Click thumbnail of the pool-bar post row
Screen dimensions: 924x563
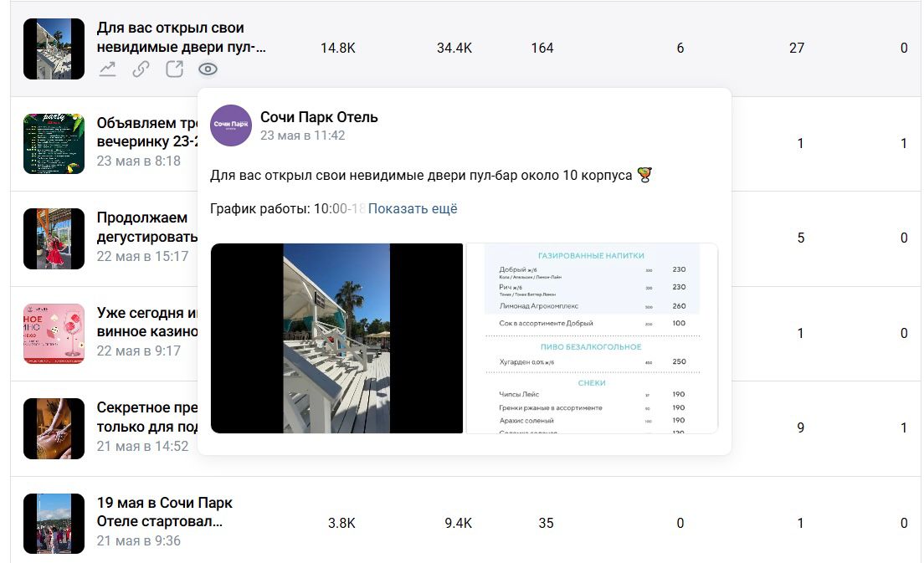coord(54,49)
